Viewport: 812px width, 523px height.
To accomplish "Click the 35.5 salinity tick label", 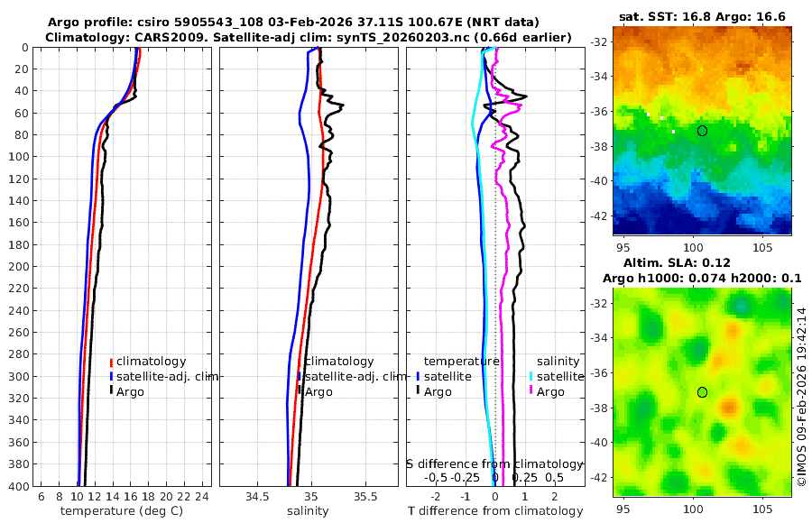I will coord(365,497).
